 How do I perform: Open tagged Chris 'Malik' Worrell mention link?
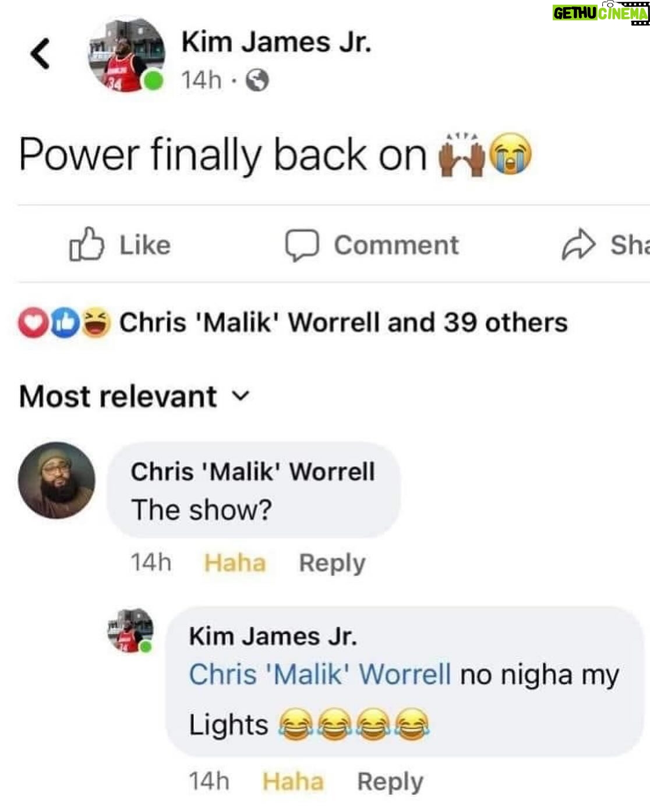320,675
